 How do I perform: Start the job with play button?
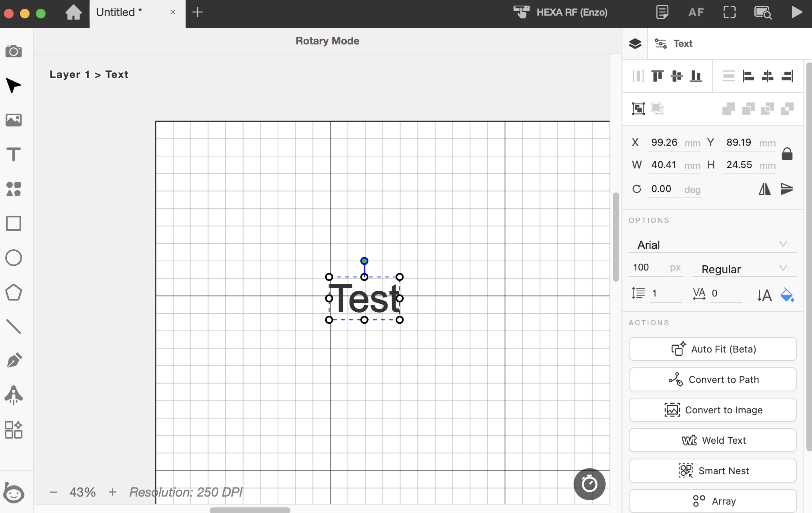click(x=797, y=12)
